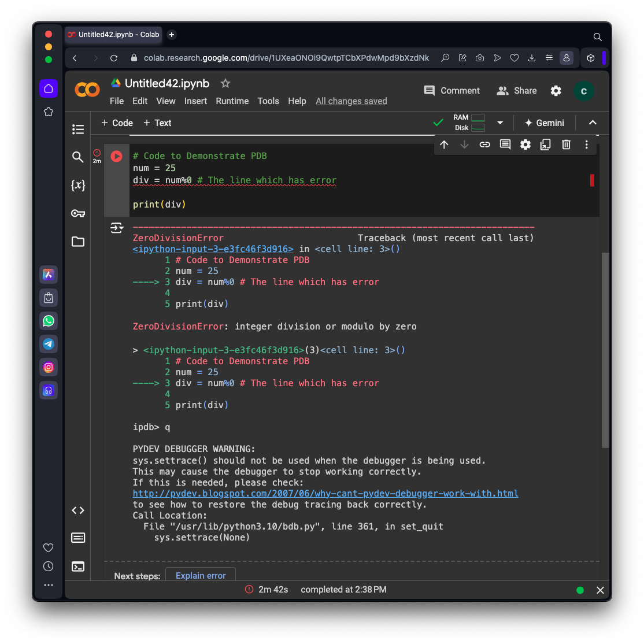Viewport: 644px width, 644px height.
Task: Move cell up arrow
Action: 444,145
